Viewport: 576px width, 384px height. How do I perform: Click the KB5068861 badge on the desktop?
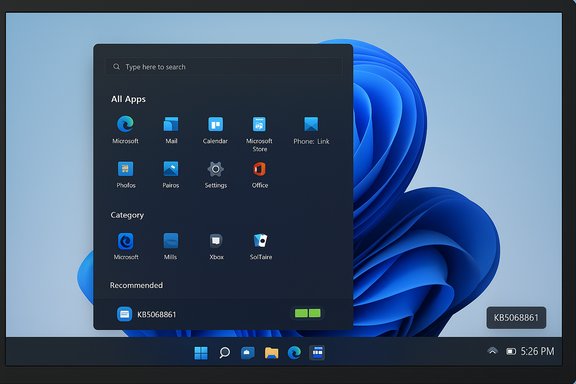[516, 318]
